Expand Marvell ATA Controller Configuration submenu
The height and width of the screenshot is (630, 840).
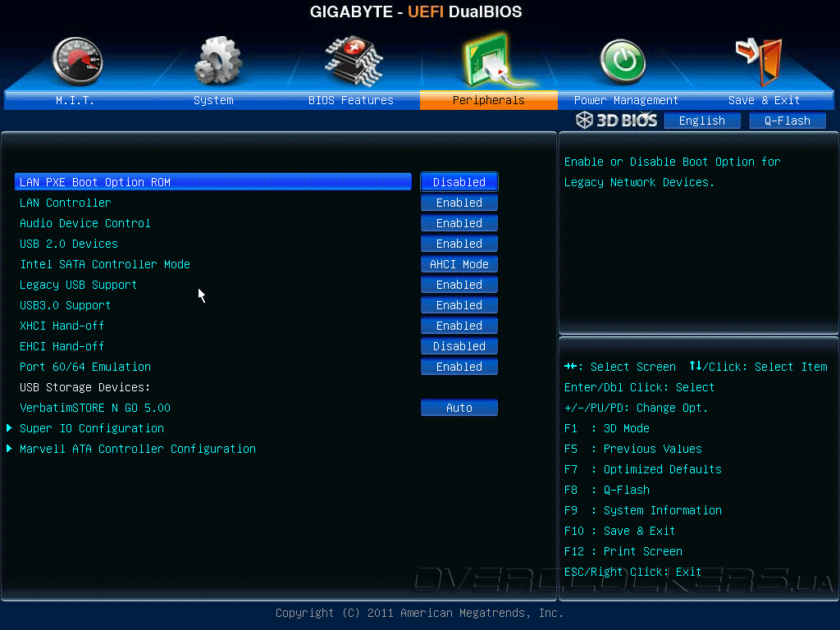[138, 449]
